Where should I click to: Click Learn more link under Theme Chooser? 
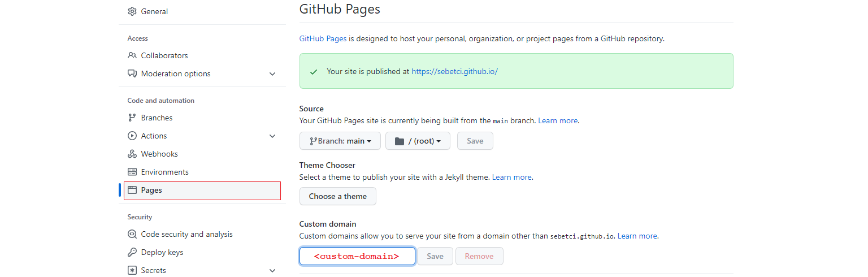(x=512, y=177)
